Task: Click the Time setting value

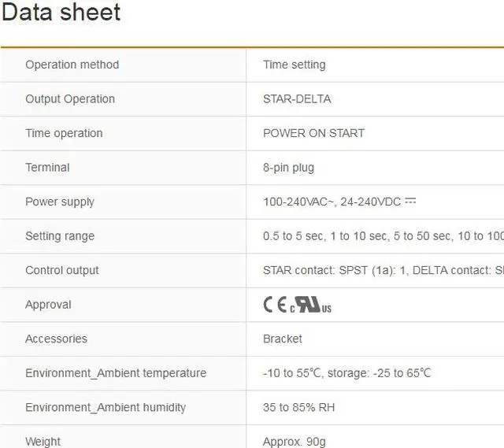Action: (x=294, y=65)
